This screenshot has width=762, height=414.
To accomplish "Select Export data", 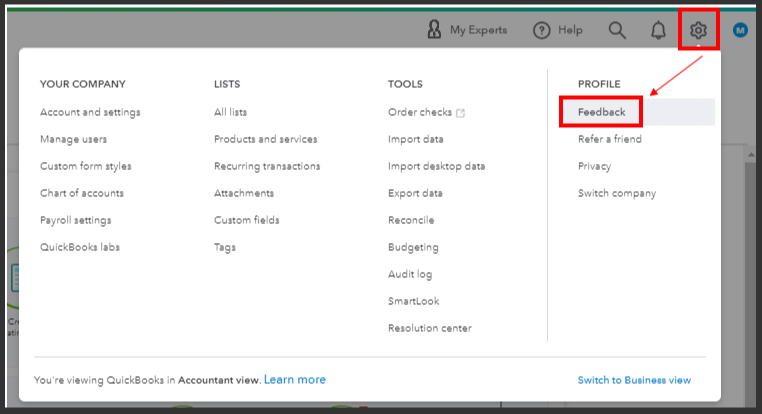I will pyautogui.click(x=415, y=193).
